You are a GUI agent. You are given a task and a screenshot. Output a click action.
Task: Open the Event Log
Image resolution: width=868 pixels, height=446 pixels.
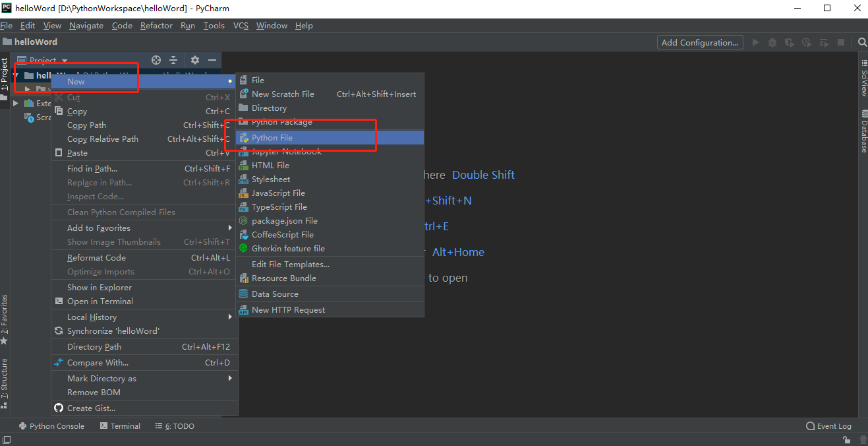click(x=829, y=426)
